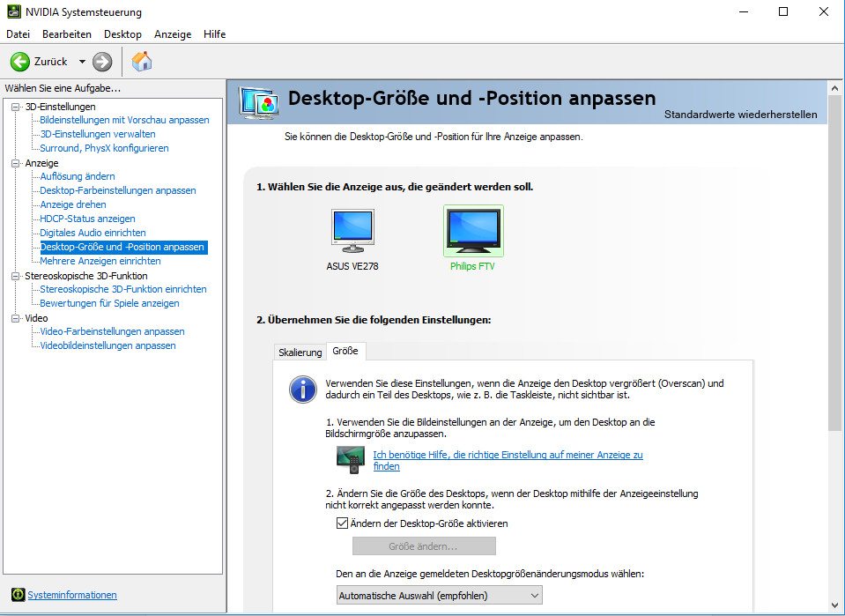Image resolution: width=845 pixels, height=616 pixels.
Task: Open 'Anzeige drehen'
Action: pos(73,204)
